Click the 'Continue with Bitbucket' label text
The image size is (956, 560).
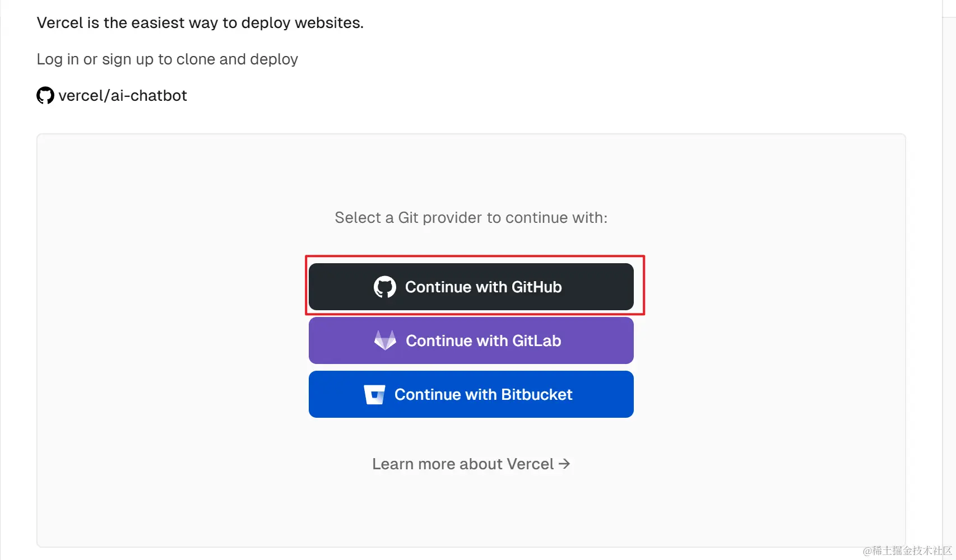pyautogui.click(x=484, y=394)
